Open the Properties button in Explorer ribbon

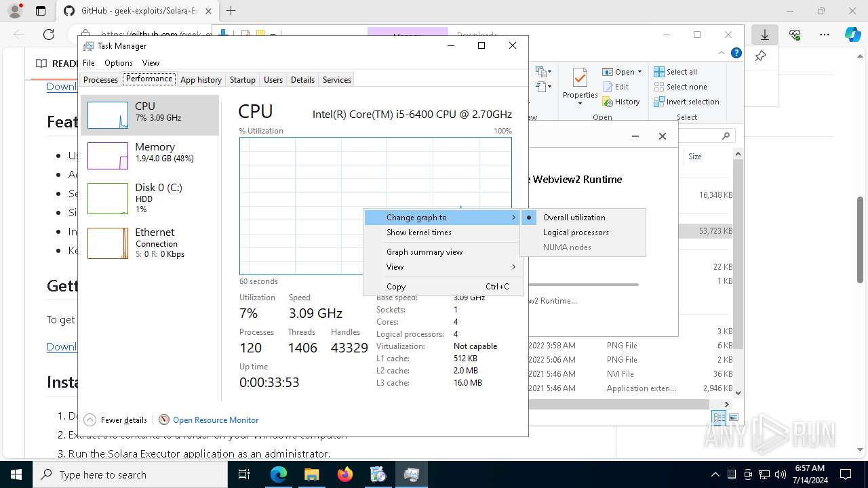[580, 87]
